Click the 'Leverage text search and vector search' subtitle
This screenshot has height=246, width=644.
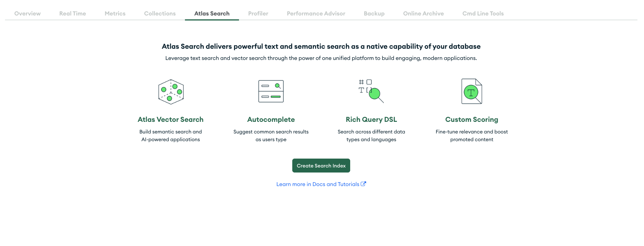point(321,58)
